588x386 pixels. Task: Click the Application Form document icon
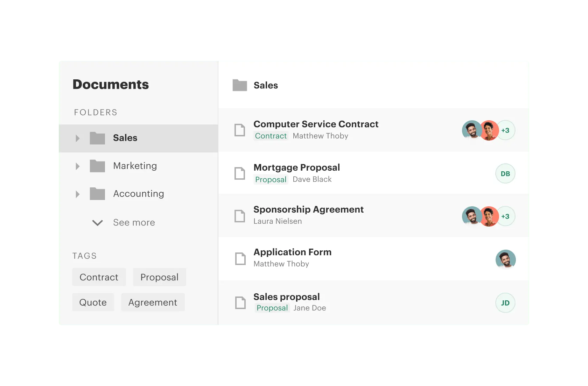tap(240, 259)
